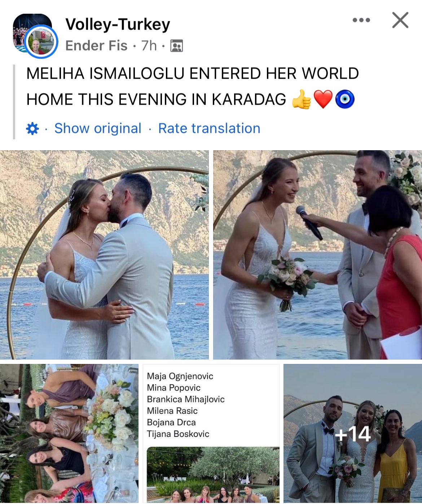View the +14 more photos tile

353,434
